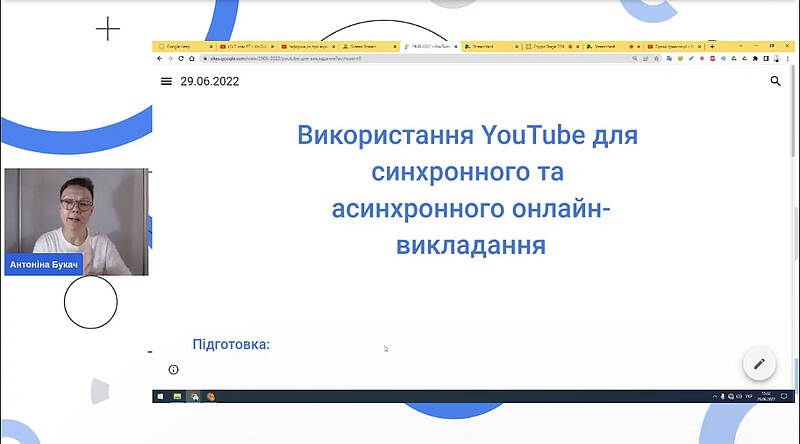Open the Windows Start button
The width and height of the screenshot is (800, 444).
pyautogui.click(x=160, y=397)
